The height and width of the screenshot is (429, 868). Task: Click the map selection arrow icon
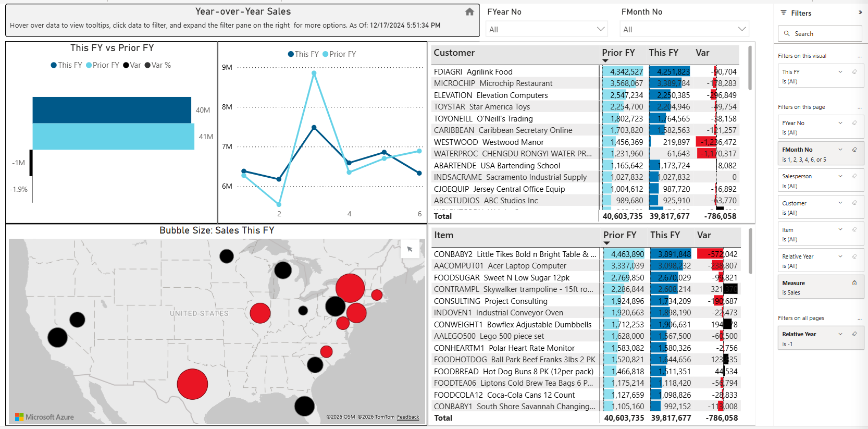coord(410,249)
